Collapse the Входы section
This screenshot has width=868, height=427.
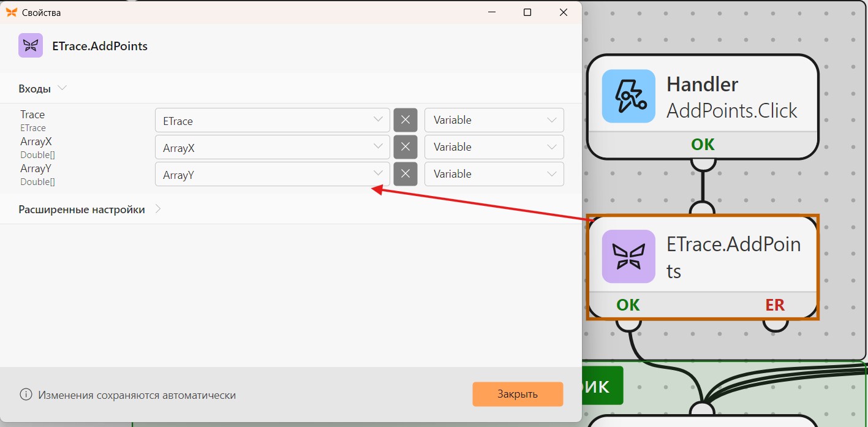(43, 88)
